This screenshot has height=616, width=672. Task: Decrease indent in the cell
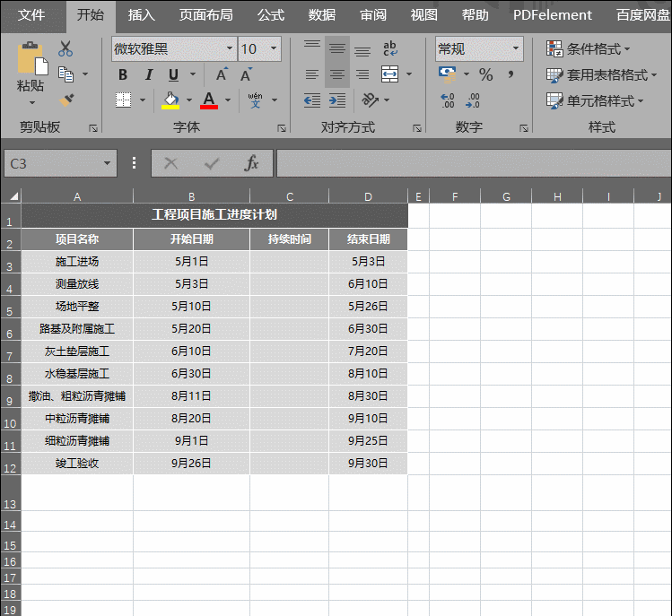[312, 100]
